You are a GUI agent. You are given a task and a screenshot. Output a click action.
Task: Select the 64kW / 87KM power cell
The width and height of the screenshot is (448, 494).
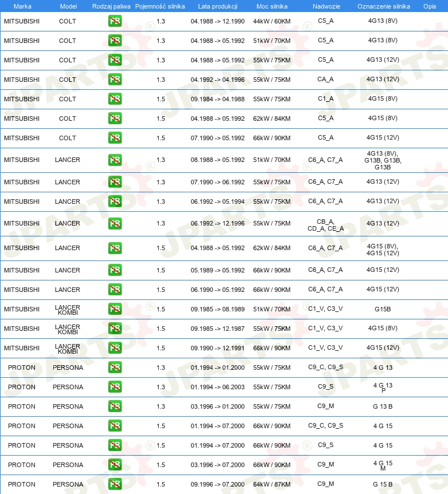tap(272, 484)
